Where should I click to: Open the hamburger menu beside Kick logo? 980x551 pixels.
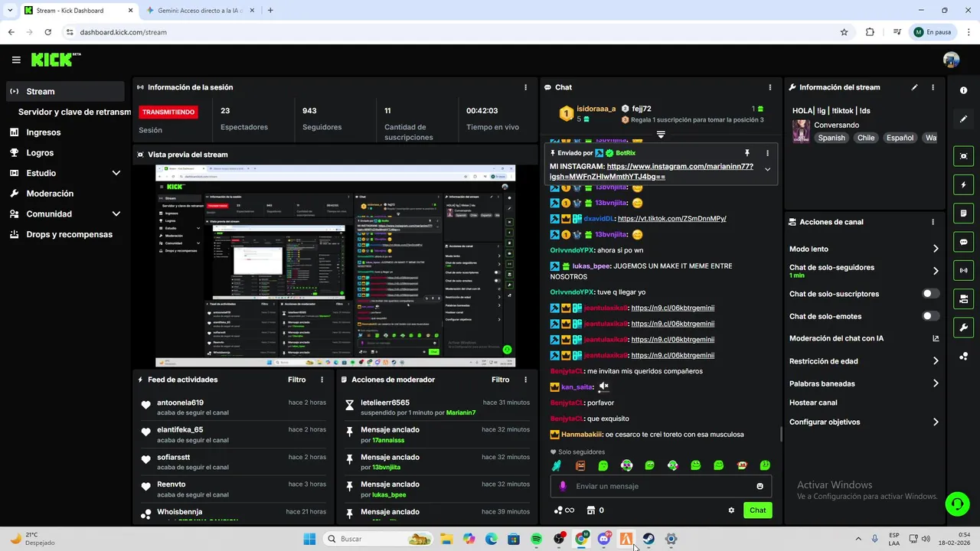16,60
